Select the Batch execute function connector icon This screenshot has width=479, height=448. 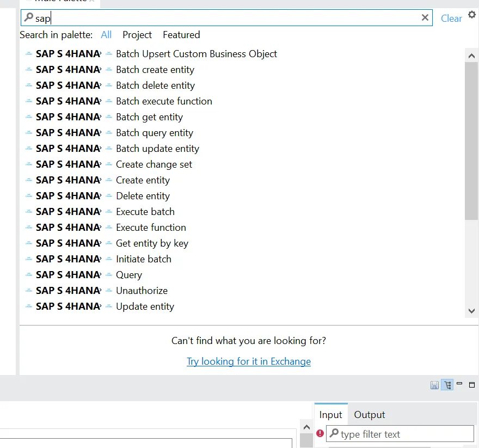108,101
